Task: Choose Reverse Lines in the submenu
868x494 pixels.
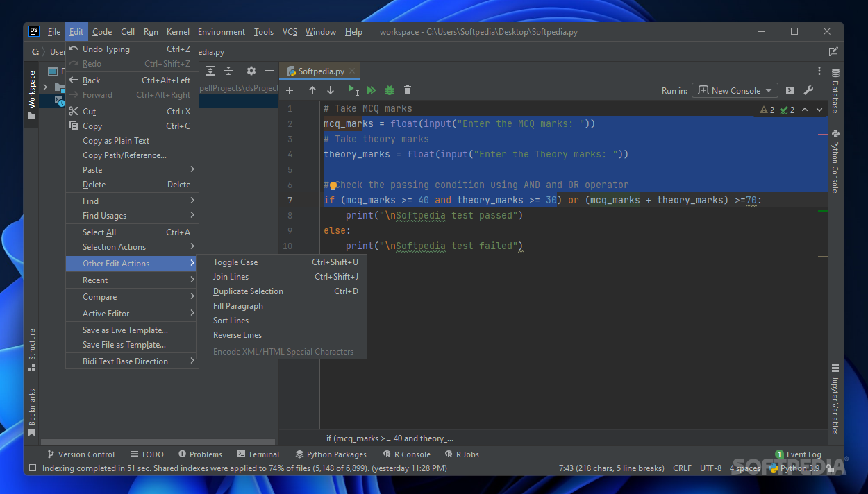Action: (x=281, y=335)
